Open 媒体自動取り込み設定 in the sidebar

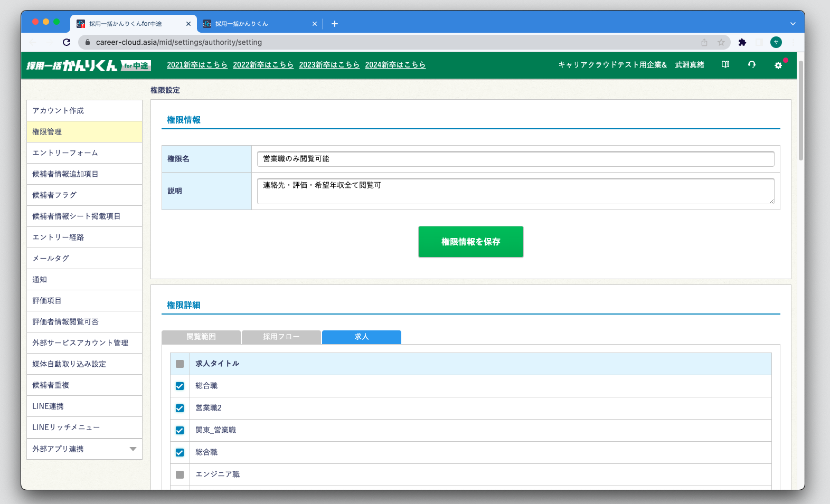[x=84, y=364]
